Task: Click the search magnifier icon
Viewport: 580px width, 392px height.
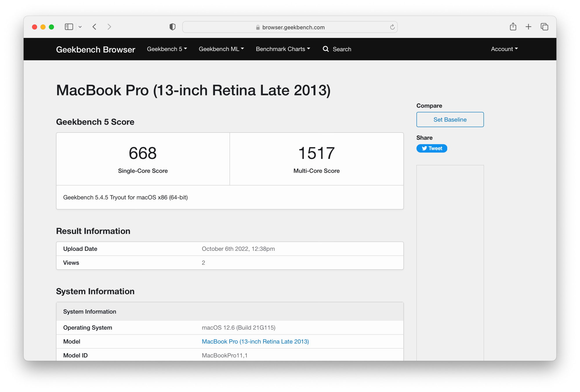Action: point(326,49)
